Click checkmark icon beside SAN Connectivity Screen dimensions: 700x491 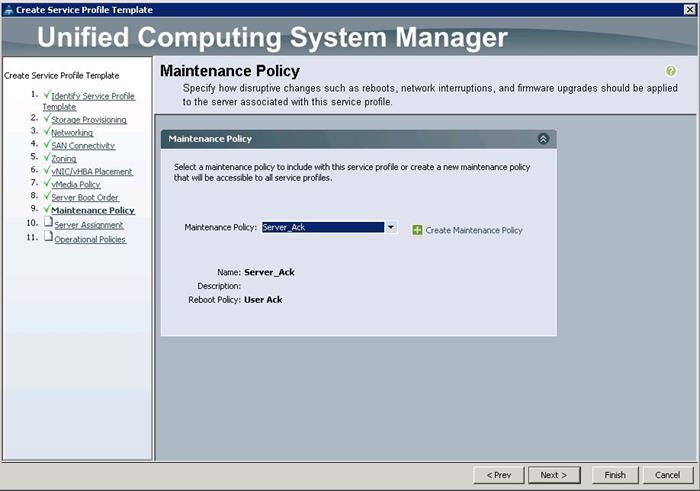47,144
